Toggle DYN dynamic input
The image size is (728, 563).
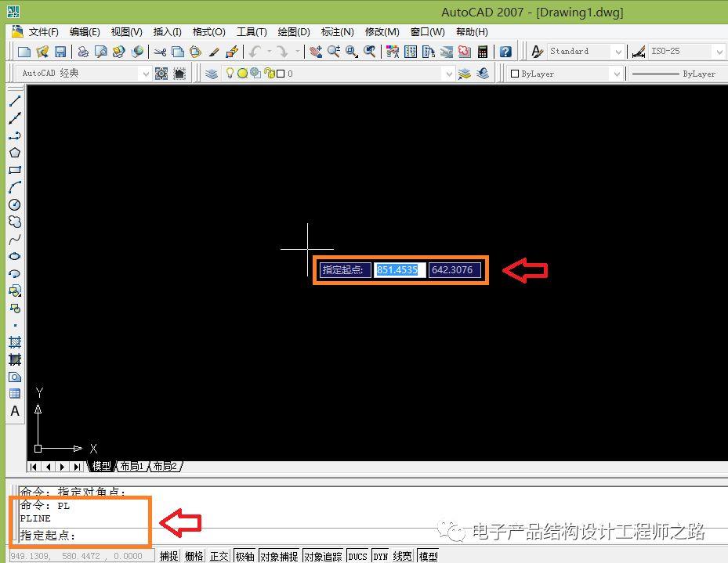[381, 556]
